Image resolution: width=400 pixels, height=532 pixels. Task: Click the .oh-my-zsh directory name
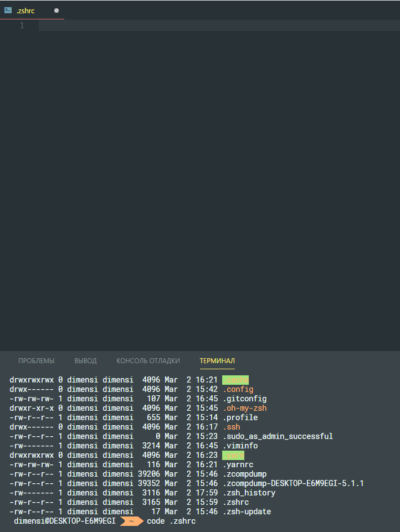coord(244,408)
